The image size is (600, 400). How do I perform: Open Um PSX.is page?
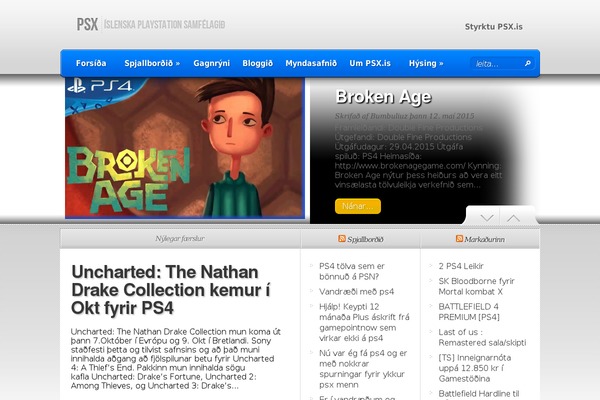click(370, 63)
